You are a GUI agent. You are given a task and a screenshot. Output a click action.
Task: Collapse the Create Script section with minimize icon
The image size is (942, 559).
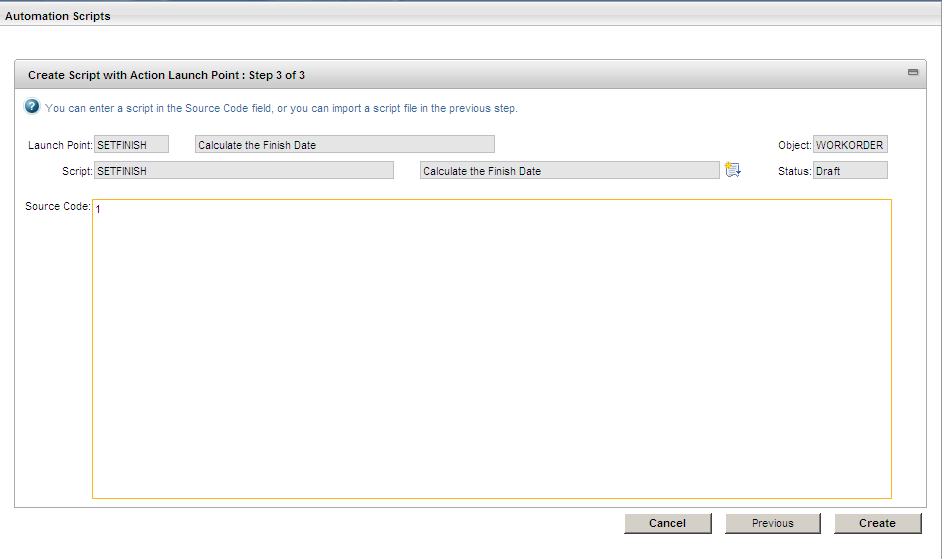(x=912, y=73)
